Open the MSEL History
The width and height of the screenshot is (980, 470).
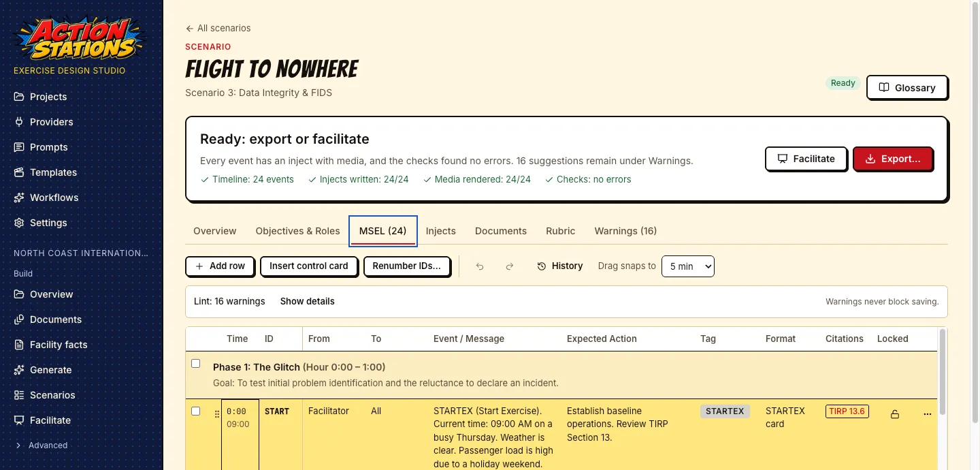560,266
